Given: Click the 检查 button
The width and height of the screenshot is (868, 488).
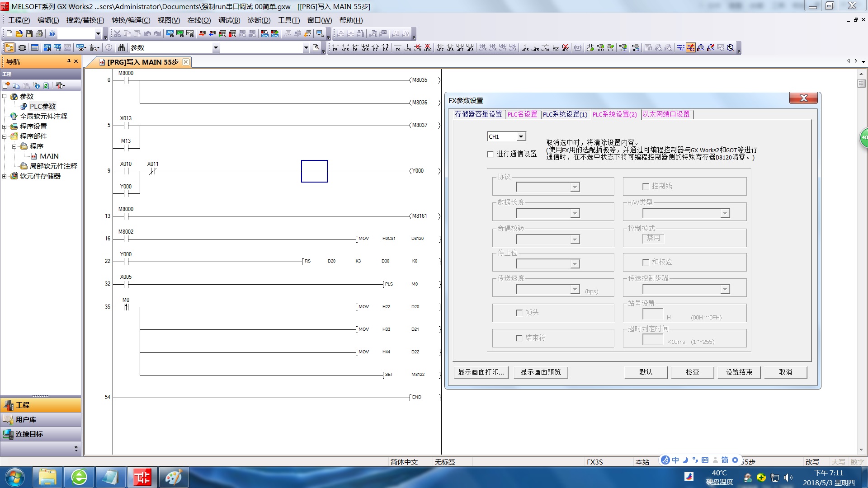Looking at the screenshot, I should tap(692, 372).
